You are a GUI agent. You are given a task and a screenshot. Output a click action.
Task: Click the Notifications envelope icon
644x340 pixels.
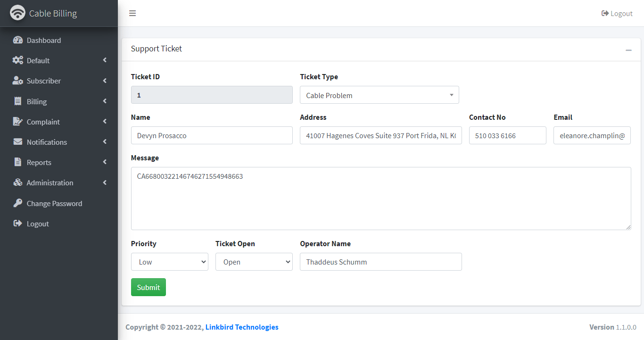point(18,142)
